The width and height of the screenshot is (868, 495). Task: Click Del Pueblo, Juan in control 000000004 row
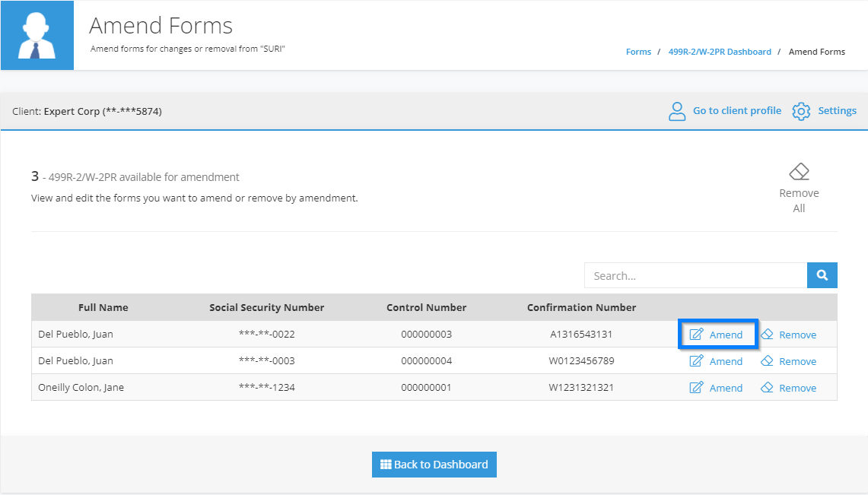tap(75, 360)
